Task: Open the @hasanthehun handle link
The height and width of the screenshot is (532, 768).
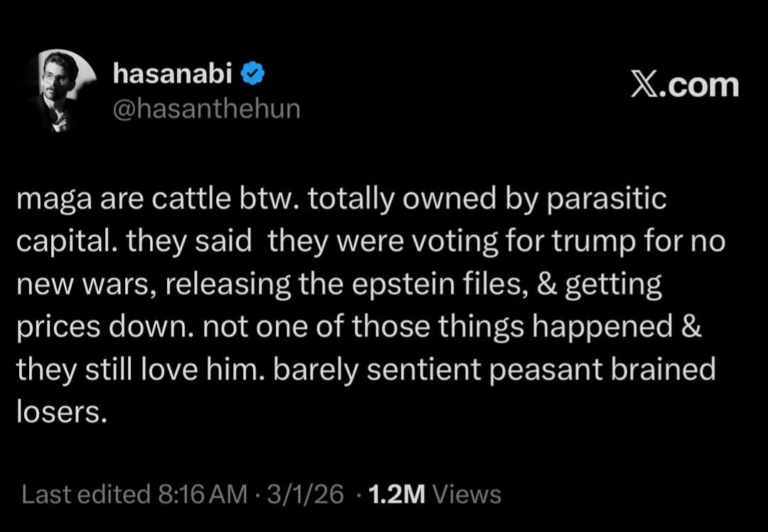Action: (206, 108)
